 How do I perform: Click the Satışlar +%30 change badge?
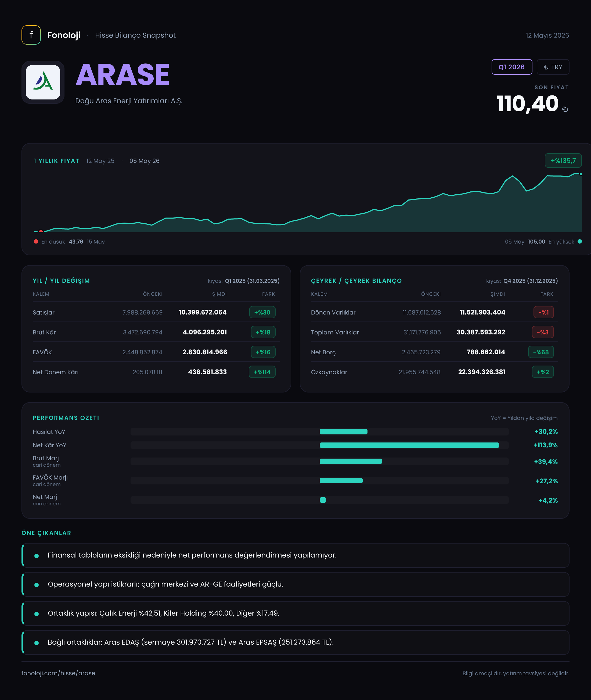tap(262, 312)
